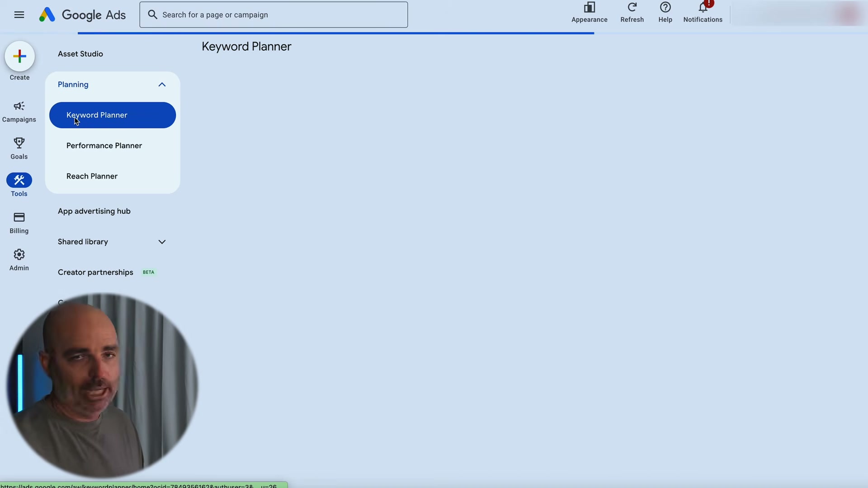Select Keyword Planner in the Planning menu

(113, 115)
